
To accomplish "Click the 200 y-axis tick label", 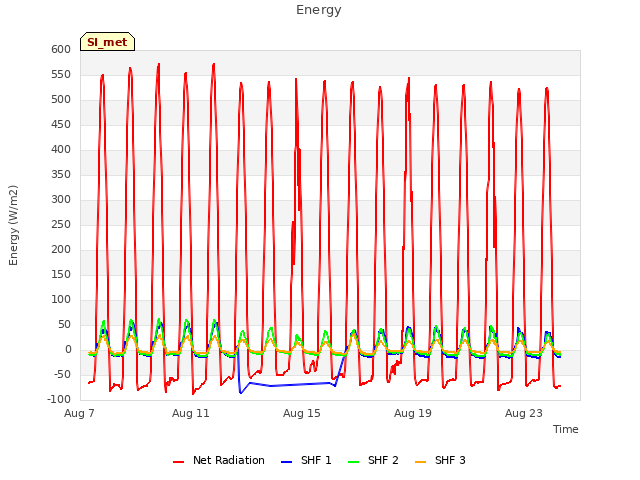I will tap(61, 249).
